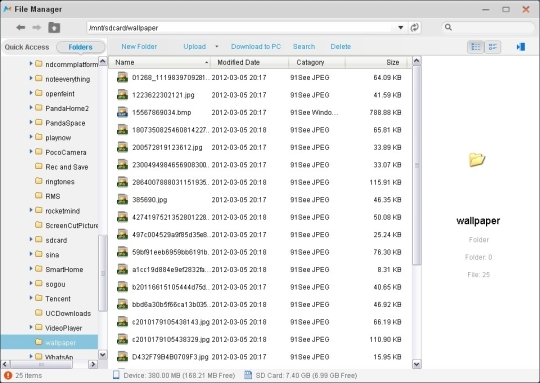Refresh the folder with the reload icon
Image resolution: width=540 pixels, height=383 pixels.
click(x=414, y=28)
